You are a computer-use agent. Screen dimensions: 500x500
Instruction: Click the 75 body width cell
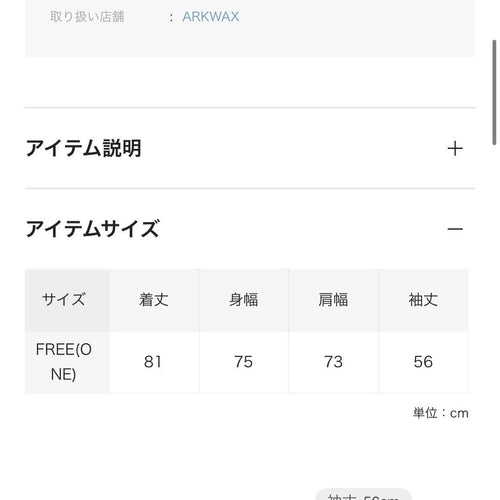[x=244, y=362]
